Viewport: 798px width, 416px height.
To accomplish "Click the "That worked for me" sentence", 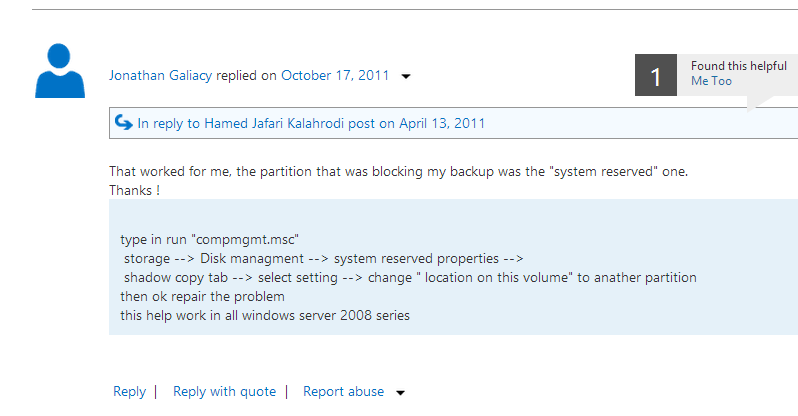I will (x=398, y=171).
